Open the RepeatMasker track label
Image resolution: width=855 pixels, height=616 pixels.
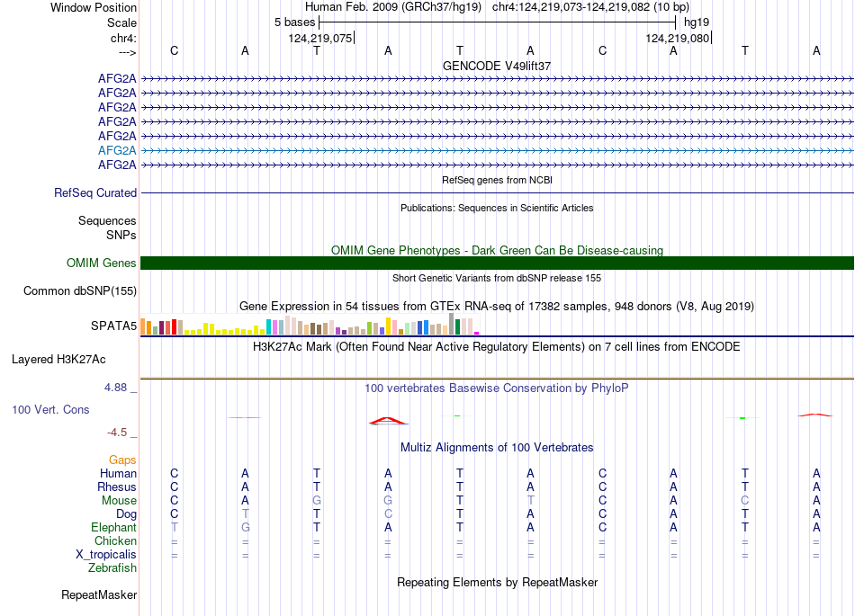tap(99, 594)
